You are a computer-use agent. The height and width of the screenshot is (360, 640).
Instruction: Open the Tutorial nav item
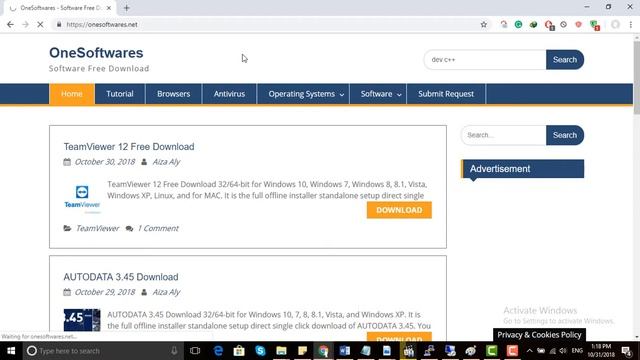[x=120, y=94]
